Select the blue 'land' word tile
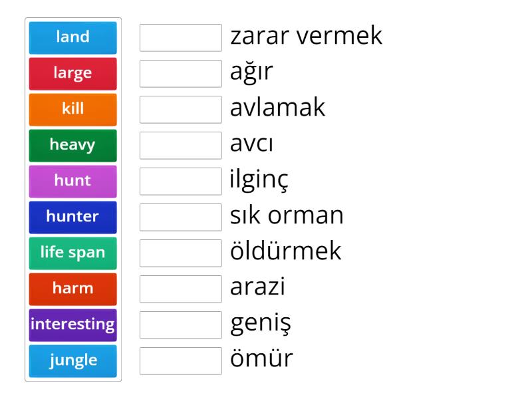 [x=73, y=37]
